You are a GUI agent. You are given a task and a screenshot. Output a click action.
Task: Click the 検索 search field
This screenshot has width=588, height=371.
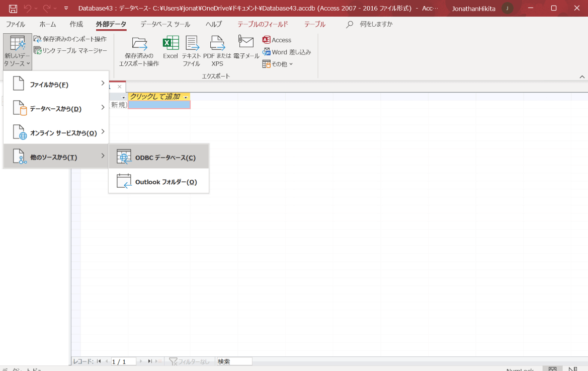pyautogui.click(x=234, y=361)
